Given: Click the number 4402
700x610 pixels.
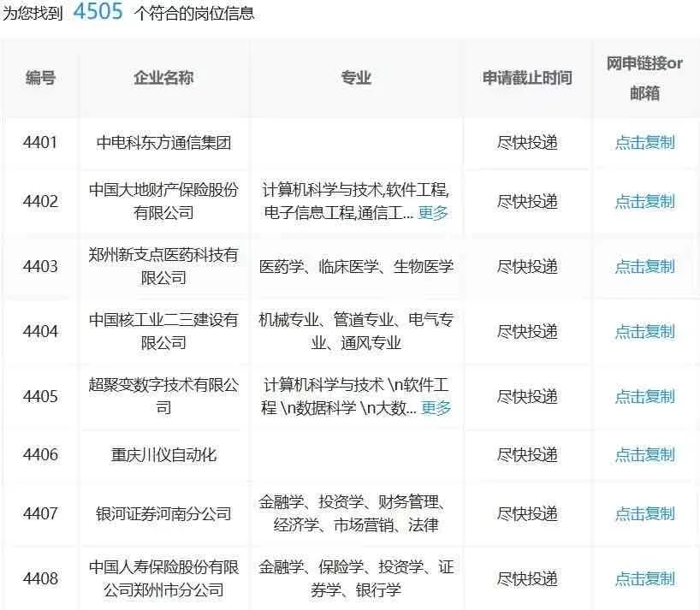Looking at the screenshot, I should tap(40, 202).
